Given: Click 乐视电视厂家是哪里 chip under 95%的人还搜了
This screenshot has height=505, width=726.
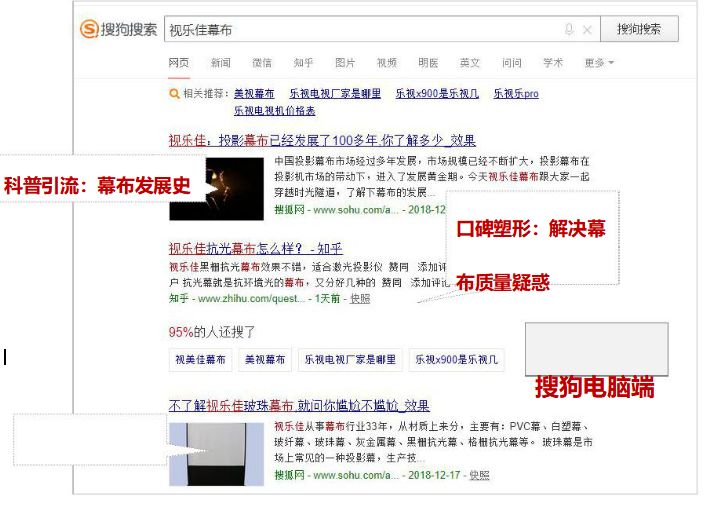Looking at the screenshot, I should point(350,360).
